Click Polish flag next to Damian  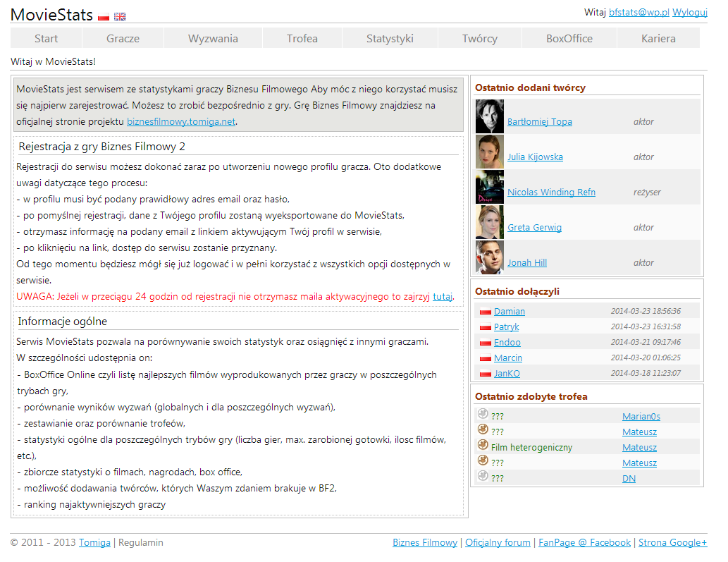tap(485, 312)
